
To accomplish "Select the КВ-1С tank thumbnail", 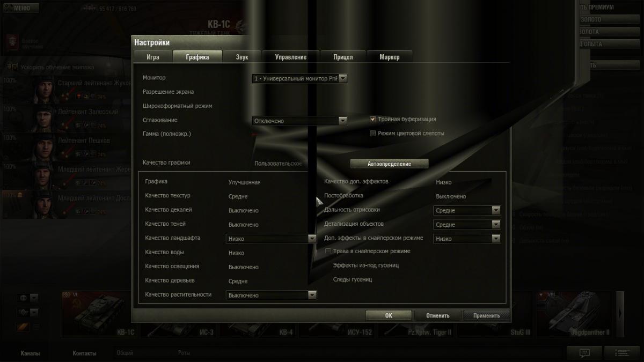I will (99, 315).
